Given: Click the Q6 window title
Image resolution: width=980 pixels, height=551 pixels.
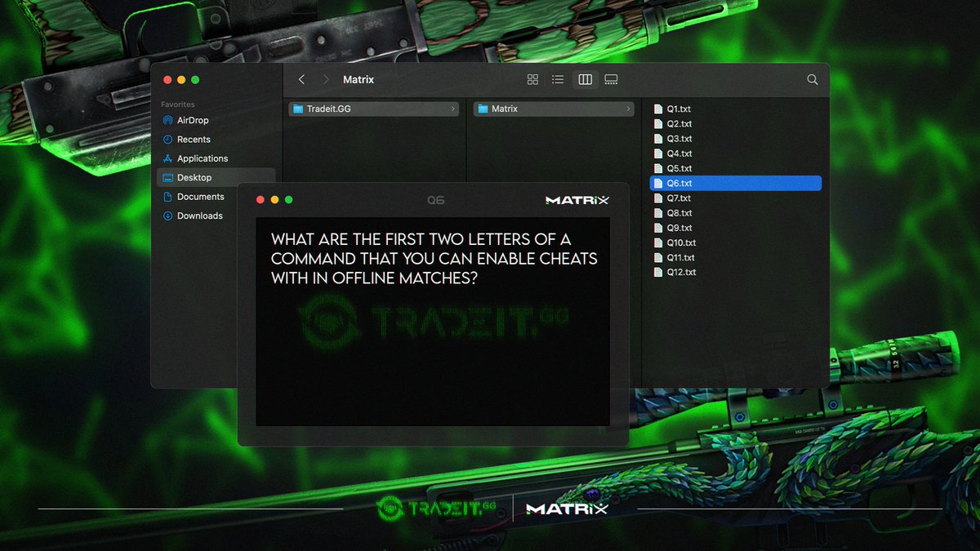Looking at the screenshot, I should (x=435, y=200).
